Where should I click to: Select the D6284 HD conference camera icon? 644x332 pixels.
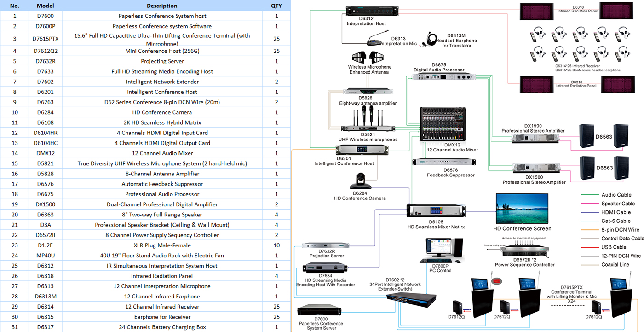(360, 181)
